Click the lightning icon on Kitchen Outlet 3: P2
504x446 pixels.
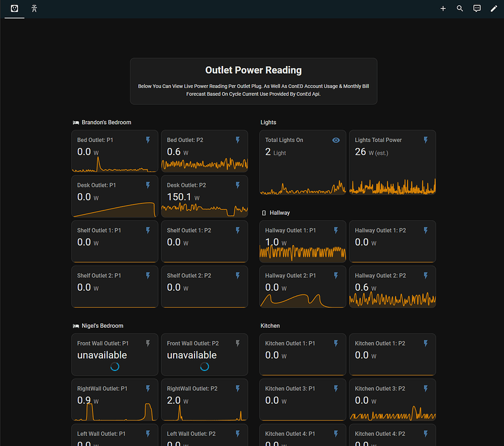tap(425, 389)
